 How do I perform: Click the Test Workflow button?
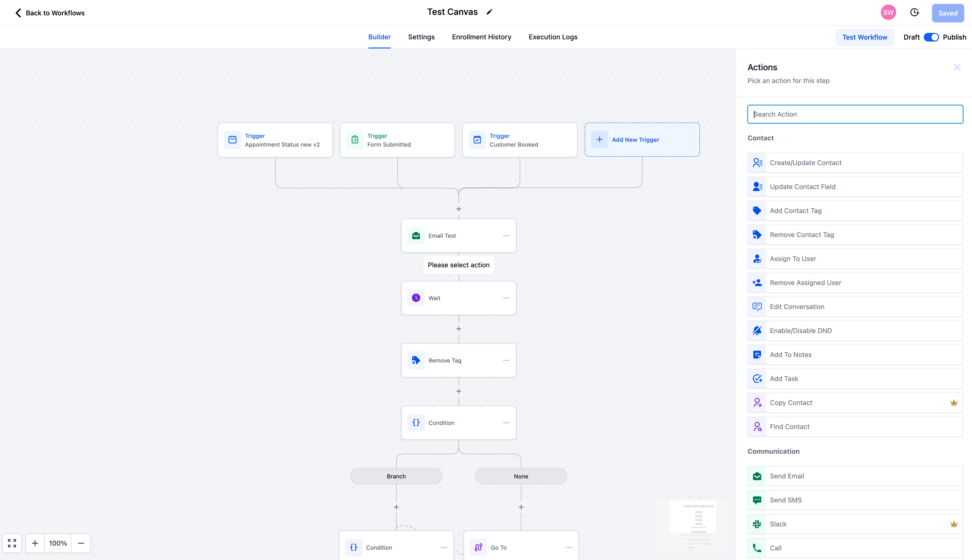click(864, 37)
